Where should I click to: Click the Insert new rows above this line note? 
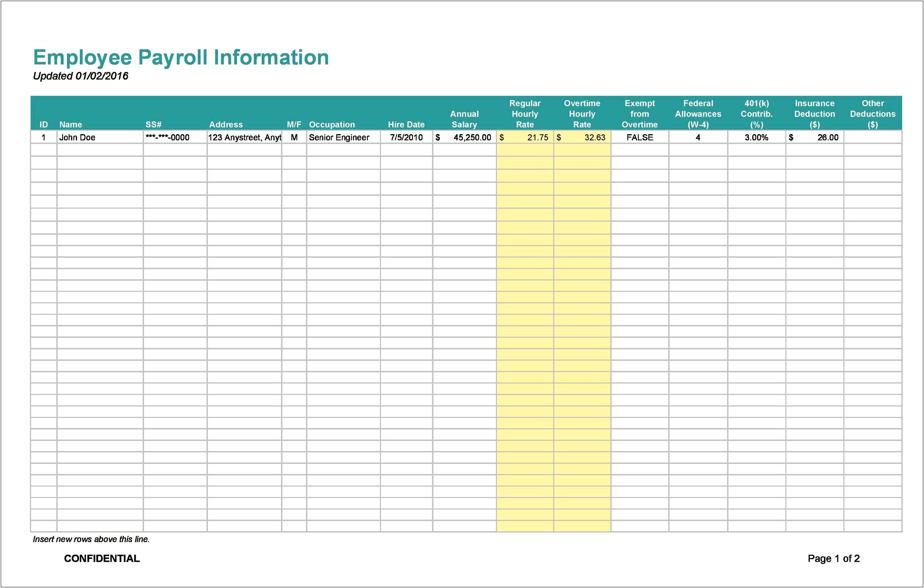(91, 539)
